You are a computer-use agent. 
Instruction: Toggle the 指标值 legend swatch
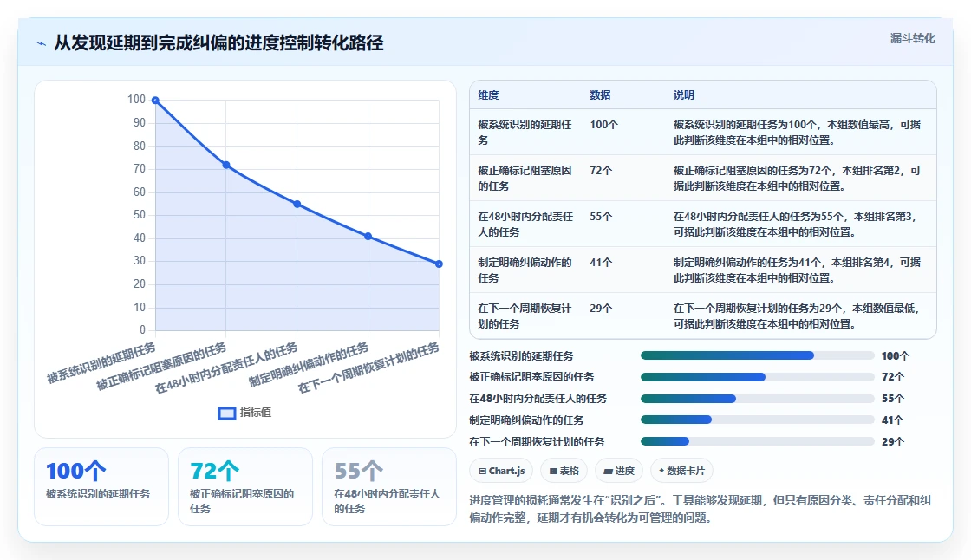tap(226, 413)
